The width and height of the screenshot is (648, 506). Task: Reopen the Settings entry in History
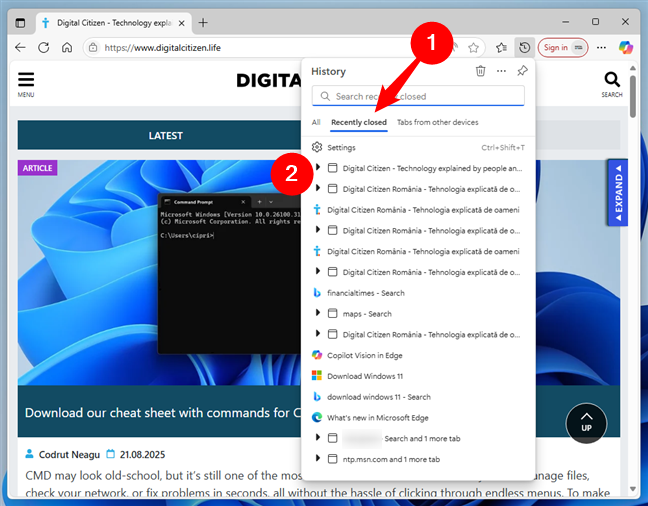[x=418, y=148]
